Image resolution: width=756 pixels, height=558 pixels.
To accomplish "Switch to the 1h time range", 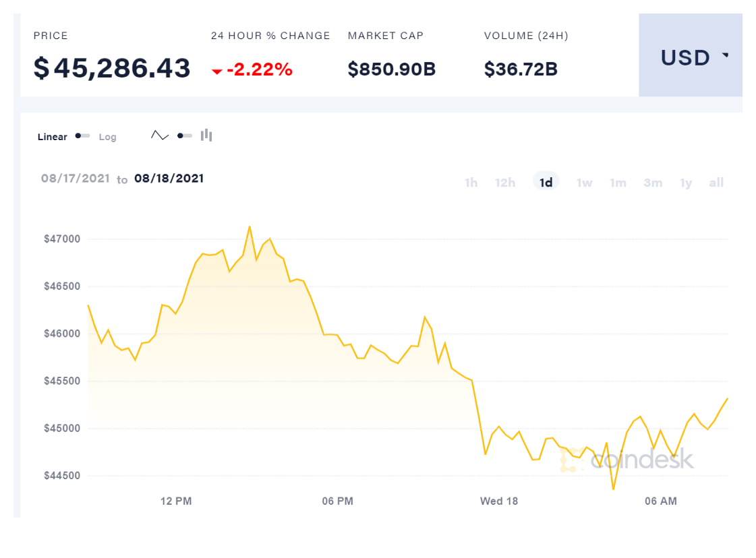I will [x=471, y=183].
